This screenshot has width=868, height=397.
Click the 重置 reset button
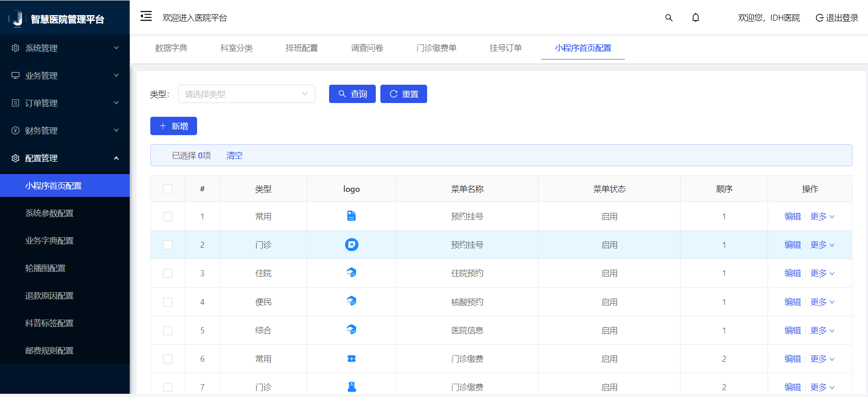(x=404, y=94)
